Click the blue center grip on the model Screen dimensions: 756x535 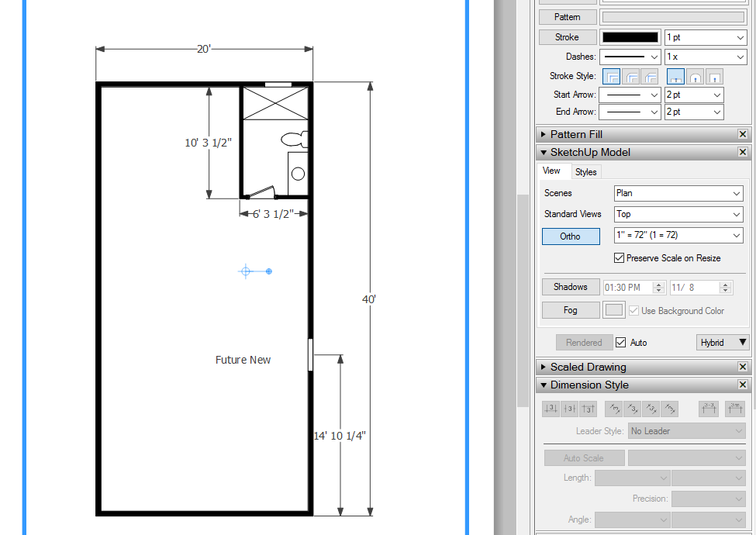[246, 271]
